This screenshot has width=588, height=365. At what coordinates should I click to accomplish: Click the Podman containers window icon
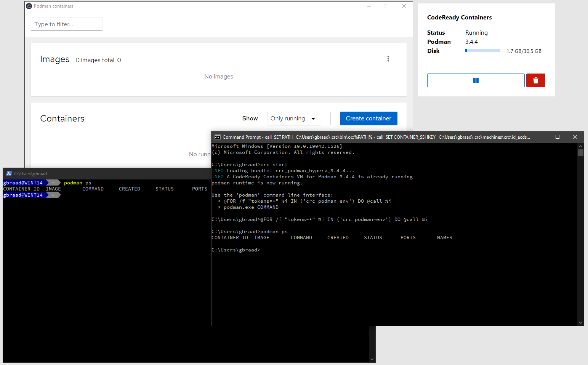tap(29, 6)
